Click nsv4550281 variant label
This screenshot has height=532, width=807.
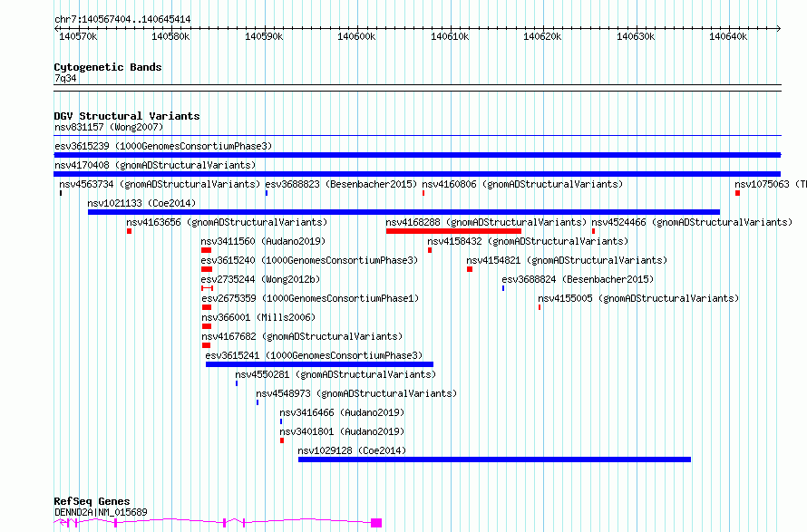(335, 374)
